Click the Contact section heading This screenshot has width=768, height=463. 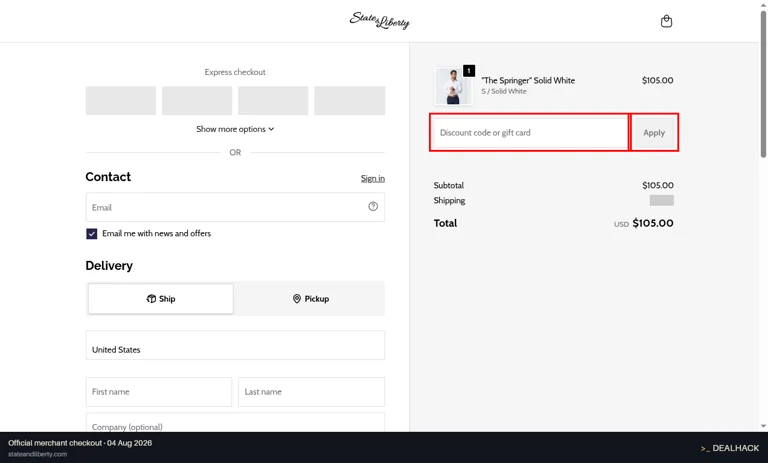pyautogui.click(x=108, y=177)
